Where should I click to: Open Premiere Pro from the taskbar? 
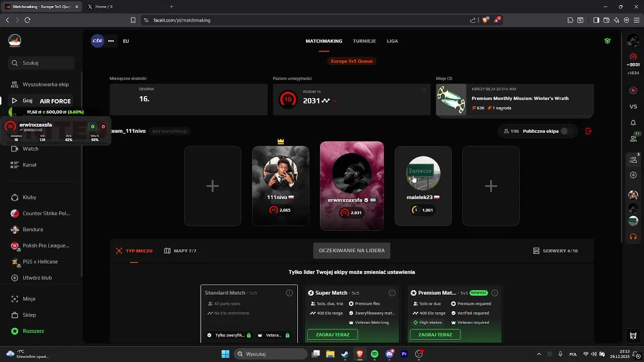point(404,354)
